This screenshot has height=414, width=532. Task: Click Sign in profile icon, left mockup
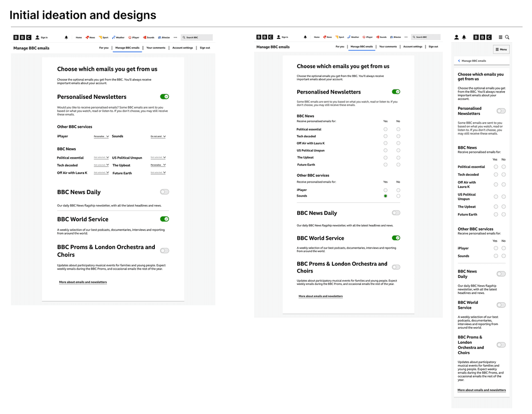(37, 37)
